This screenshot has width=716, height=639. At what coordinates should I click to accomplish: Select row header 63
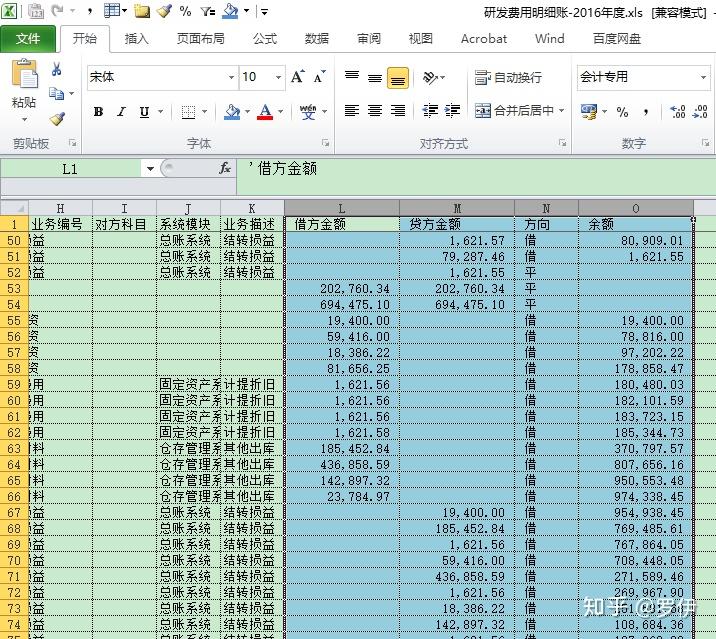click(x=14, y=449)
